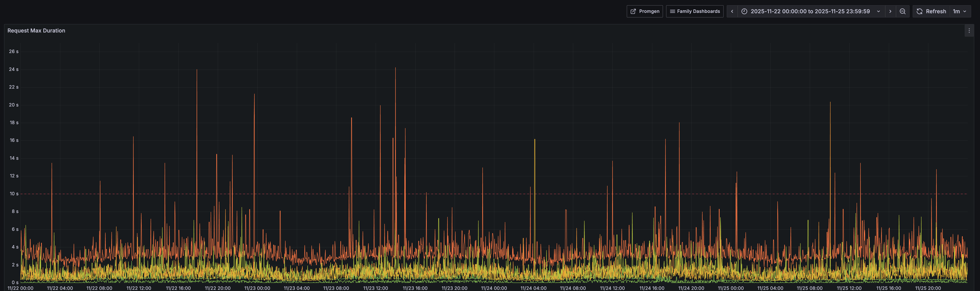Screen dimensions: 980x291
Task: Click the 11/23 08:00 x-axis label
Action: pos(336,288)
